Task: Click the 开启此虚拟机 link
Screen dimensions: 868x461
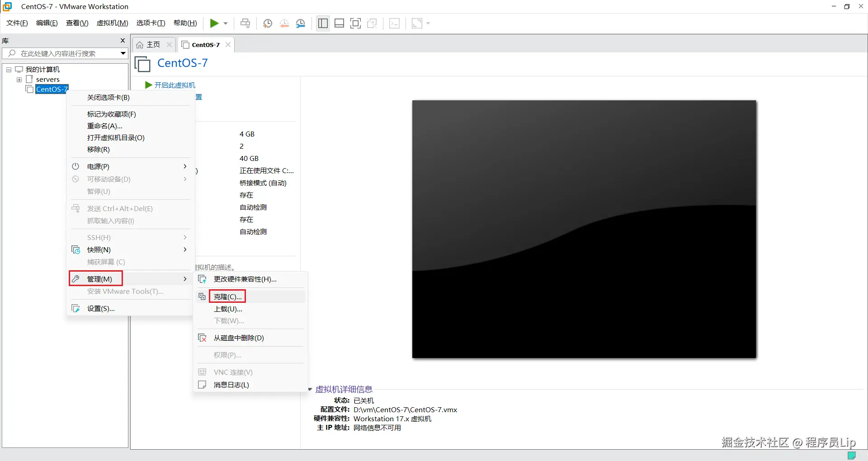Action: (175, 85)
